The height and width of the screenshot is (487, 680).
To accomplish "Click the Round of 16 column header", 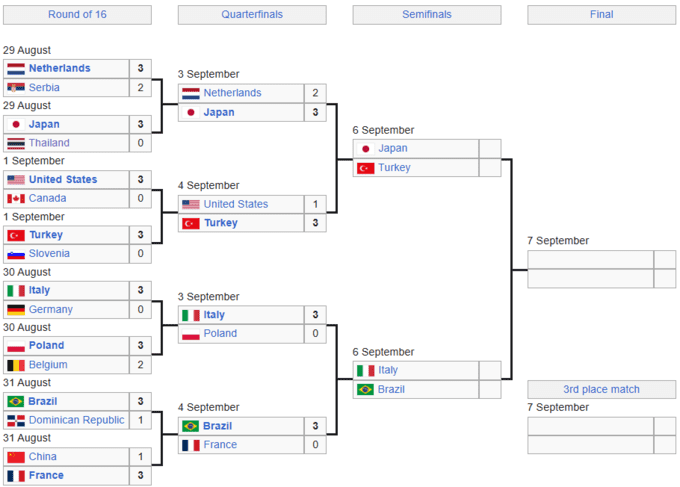I will (77, 15).
